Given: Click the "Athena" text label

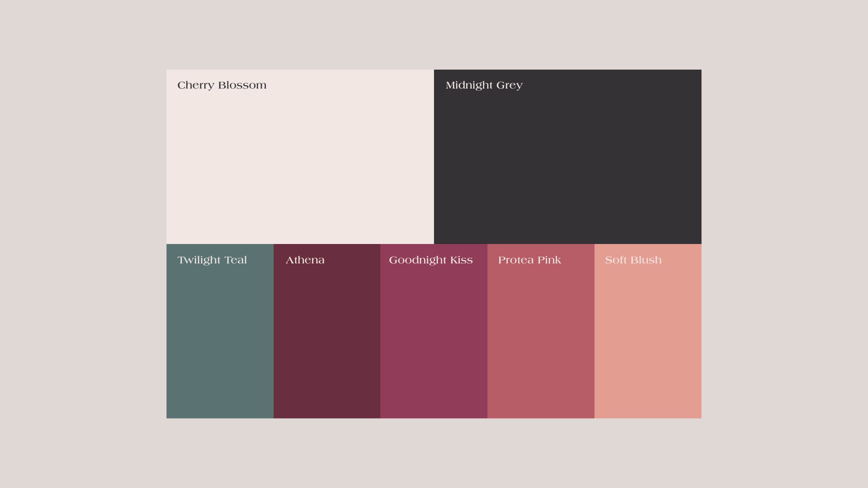Looking at the screenshot, I should click(x=305, y=260).
